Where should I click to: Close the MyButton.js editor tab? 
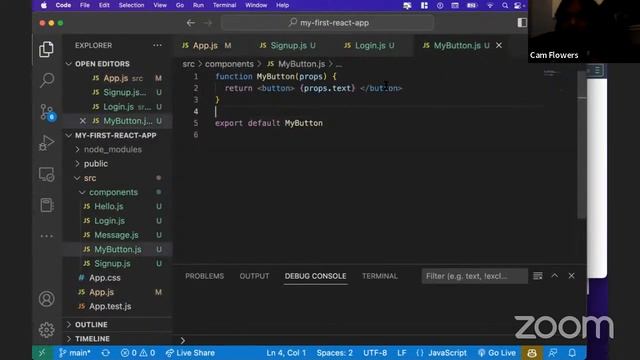tap(499, 45)
